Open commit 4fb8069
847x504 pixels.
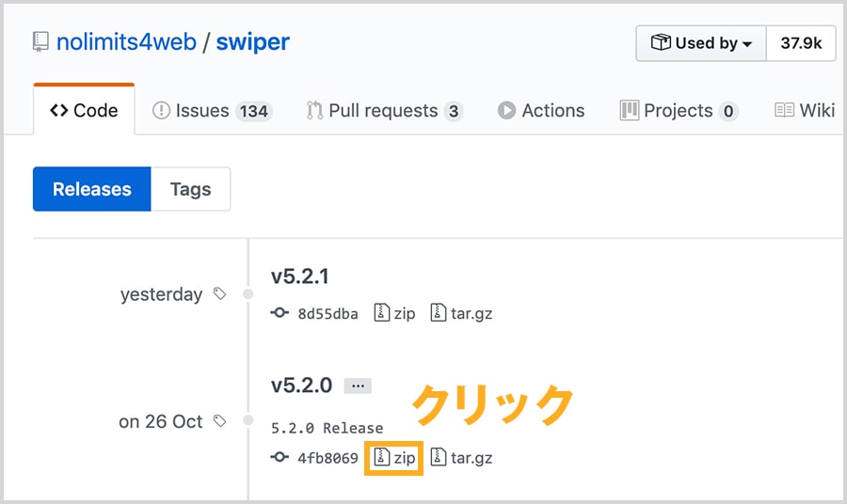(314, 458)
